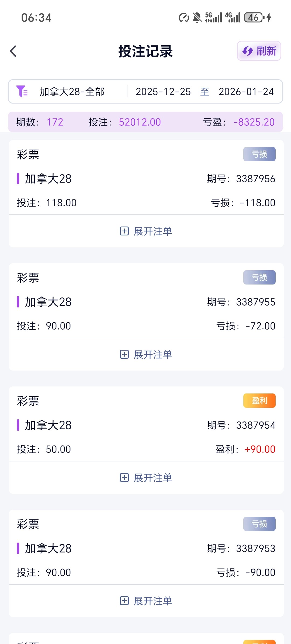Open the 加拿大28-全部 game filter
The height and width of the screenshot is (644, 291).
click(72, 92)
